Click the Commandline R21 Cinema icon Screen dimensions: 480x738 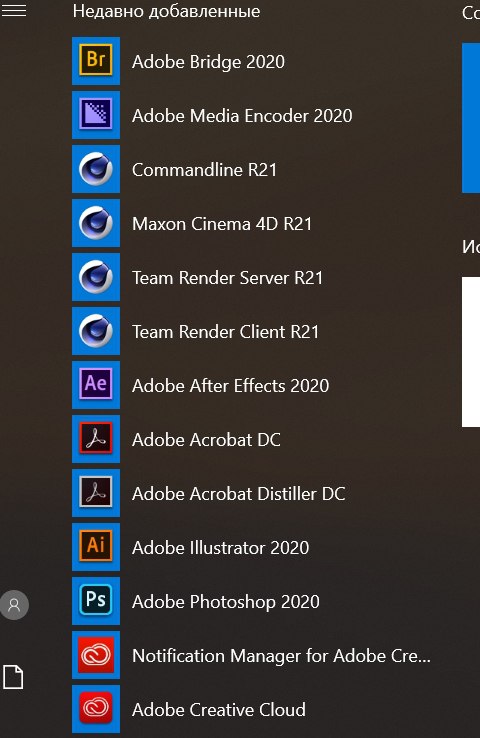coord(96,169)
